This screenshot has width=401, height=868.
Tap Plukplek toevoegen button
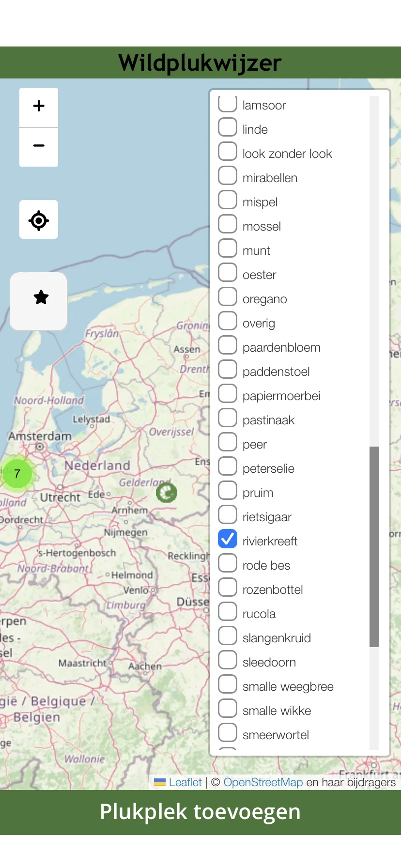(x=200, y=812)
